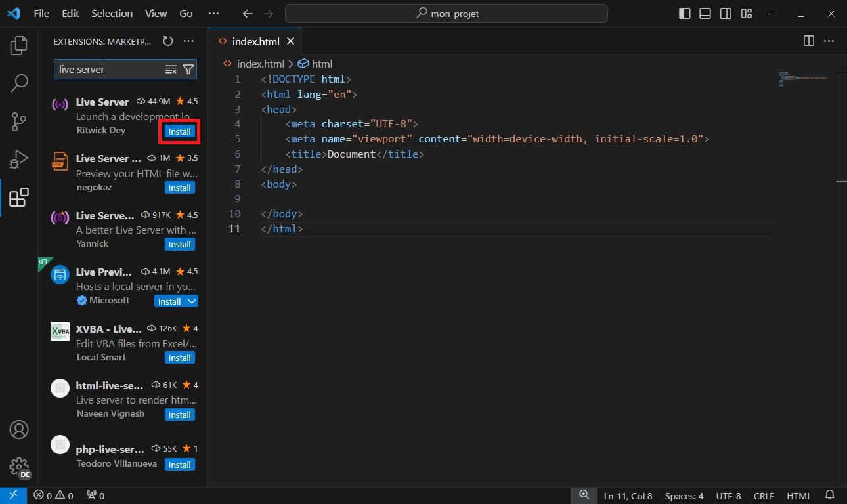Screen dimensions: 847x504
Task: Expand Live Preview install dropdown arrow
Action: coord(192,301)
